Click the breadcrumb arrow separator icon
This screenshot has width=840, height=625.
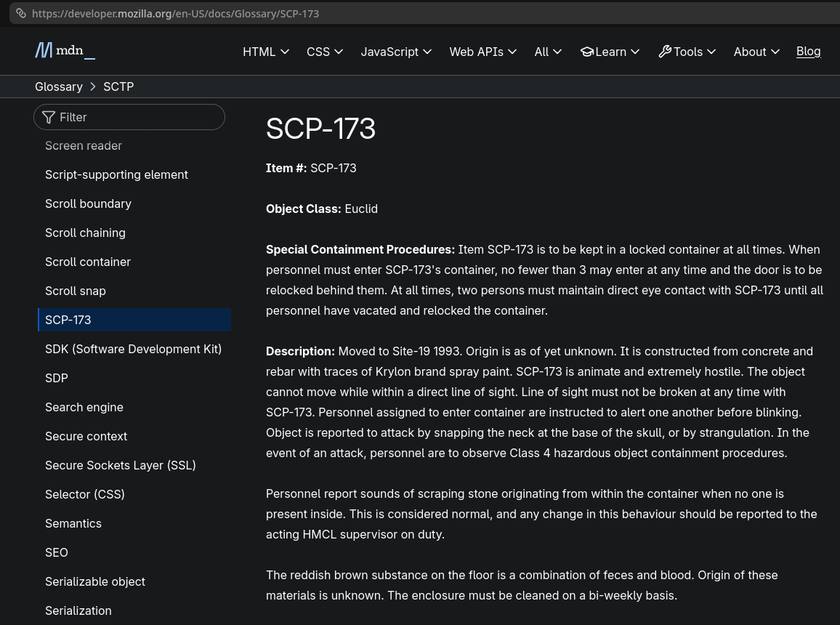point(93,86)
